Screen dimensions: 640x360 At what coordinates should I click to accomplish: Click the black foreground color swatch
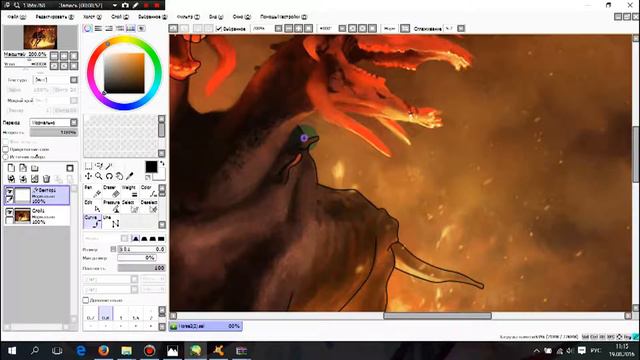(x=151, y=167)
